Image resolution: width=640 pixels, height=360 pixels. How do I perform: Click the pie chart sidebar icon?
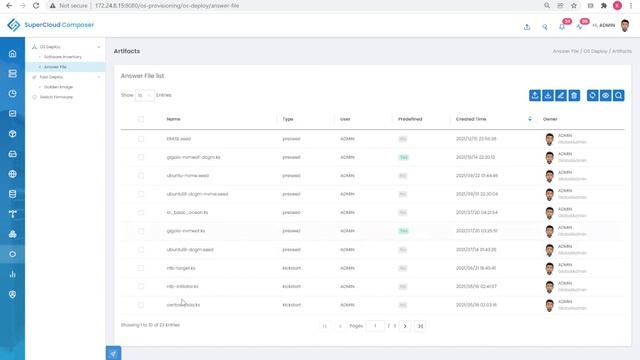[x=13, y=93]
